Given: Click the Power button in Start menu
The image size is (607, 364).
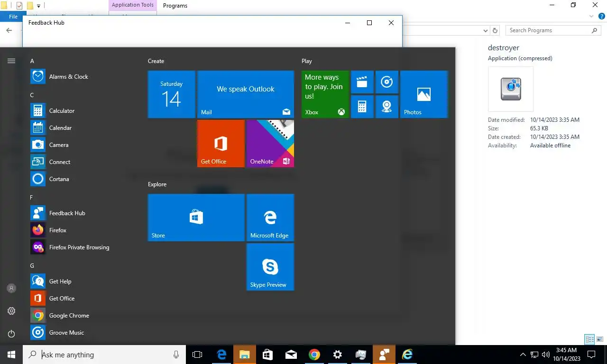Looking at the screenshot, I should point(11,334).
